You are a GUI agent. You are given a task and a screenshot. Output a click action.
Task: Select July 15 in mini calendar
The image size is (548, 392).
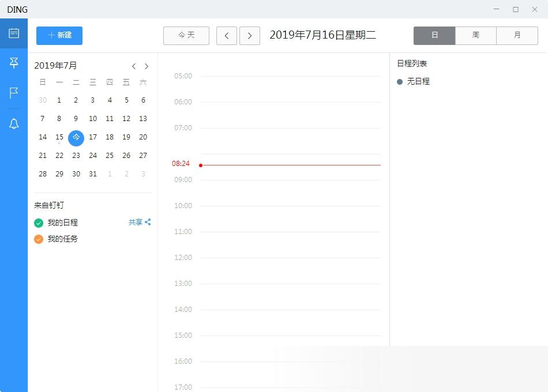(59, 137)
